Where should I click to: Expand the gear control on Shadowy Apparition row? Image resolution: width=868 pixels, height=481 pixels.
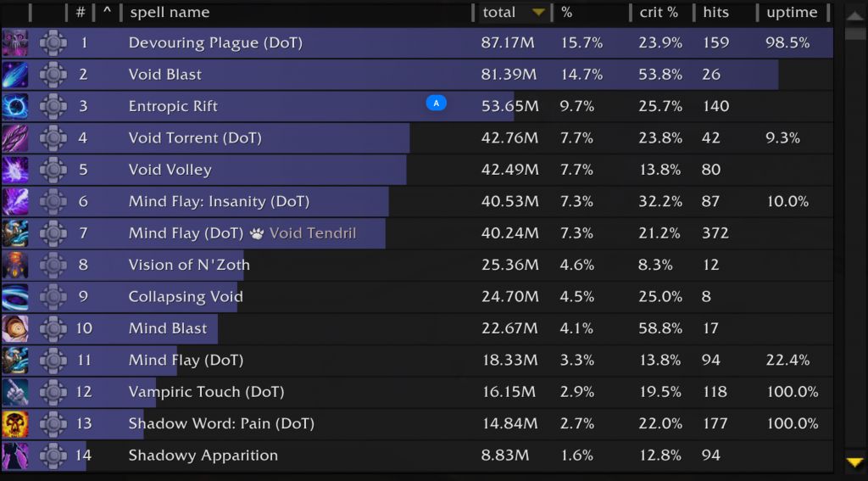(53, 456)
